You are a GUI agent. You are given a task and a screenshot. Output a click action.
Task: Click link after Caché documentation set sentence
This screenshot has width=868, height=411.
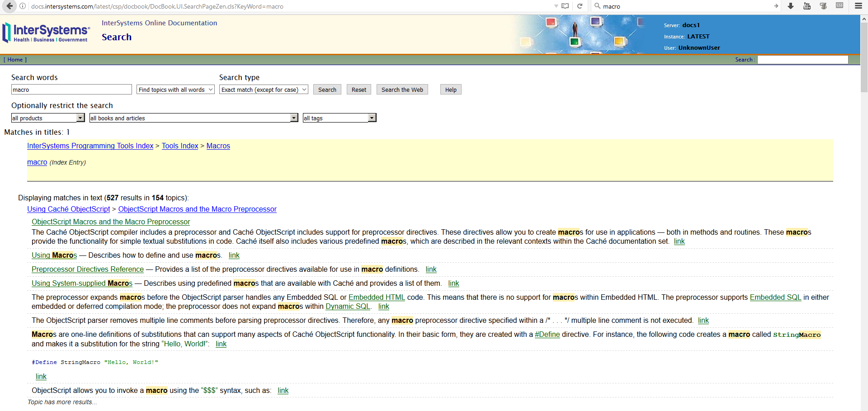click(x=679, y=241)
